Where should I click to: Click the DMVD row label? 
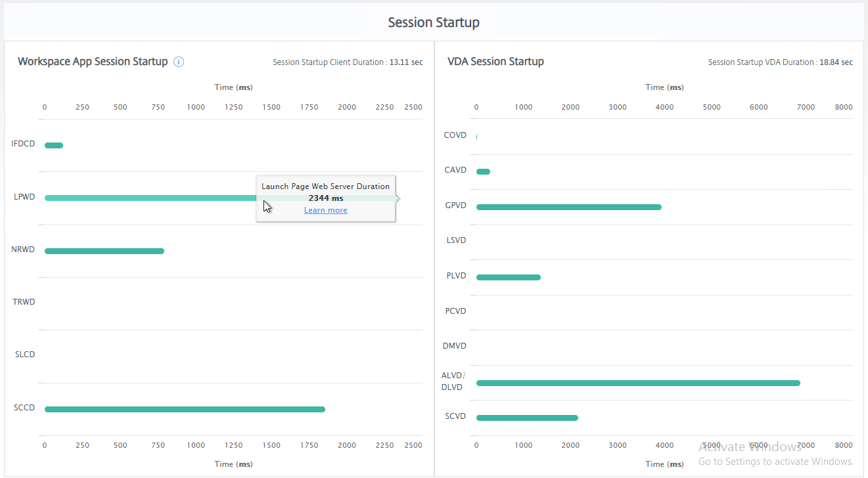[x=455, y=346]
